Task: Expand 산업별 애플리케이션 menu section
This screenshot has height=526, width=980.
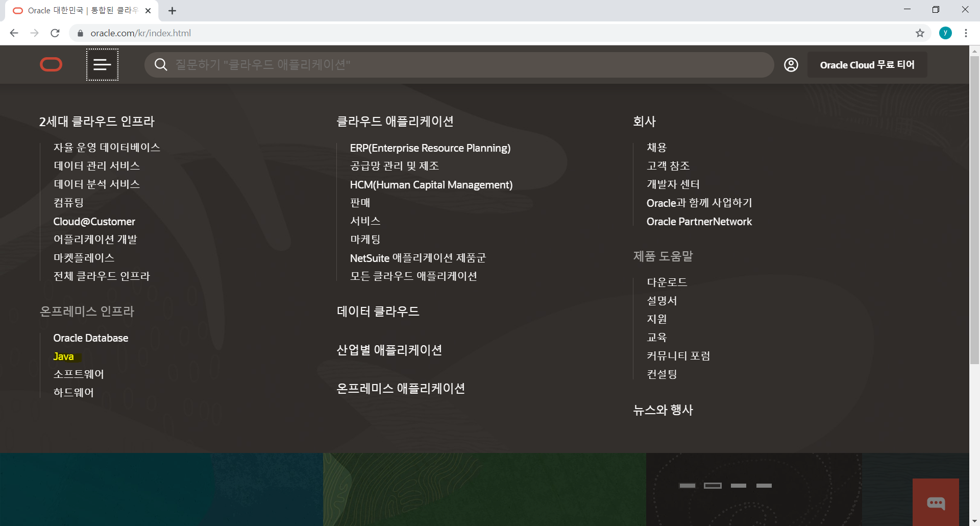Action: tap(389, 350)
